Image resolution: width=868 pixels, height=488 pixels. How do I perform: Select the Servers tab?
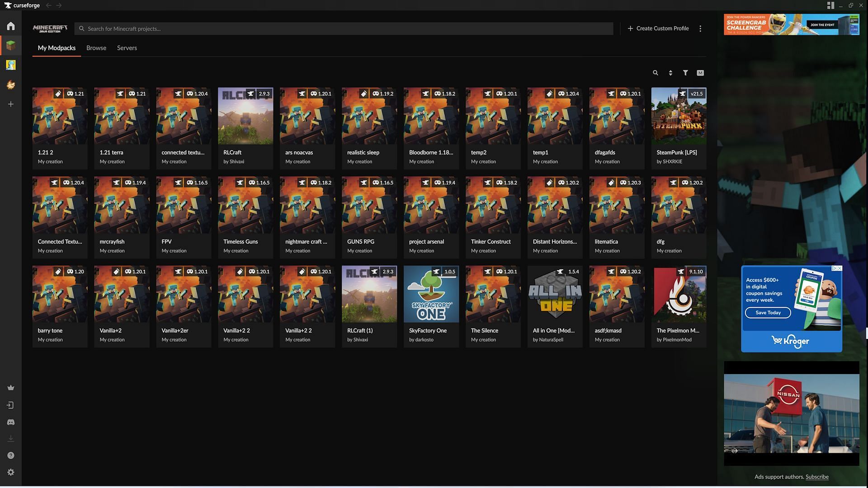point(127,47)
